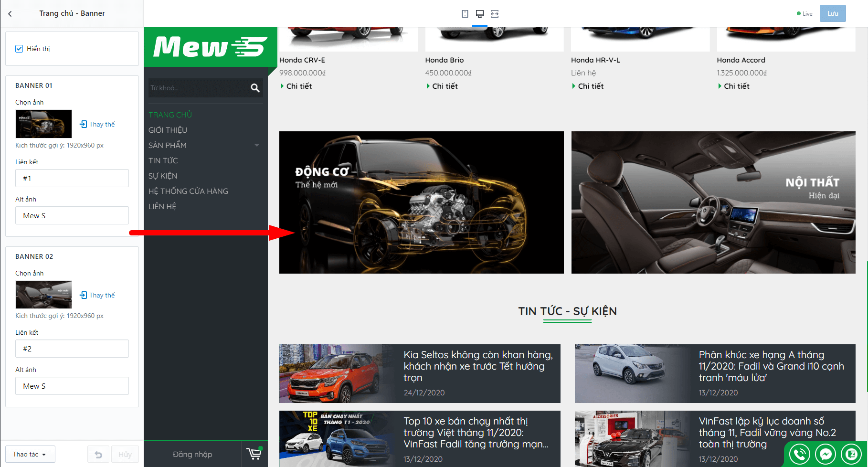The height and width of the screenshot is (467, 868).
Task: Focus Banner 01 Alt ảnh field
Action: click(x=72, y=215)
